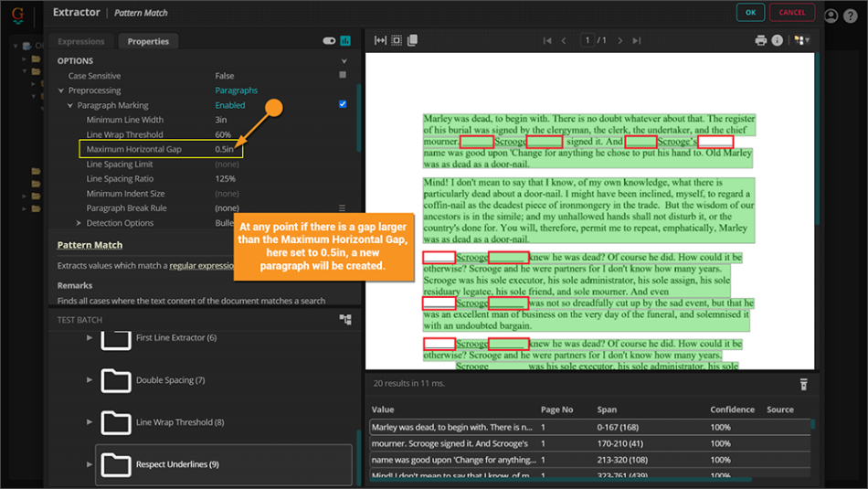Go to the last page
Viewport: 868px width, 489px height.
[637, 40]
